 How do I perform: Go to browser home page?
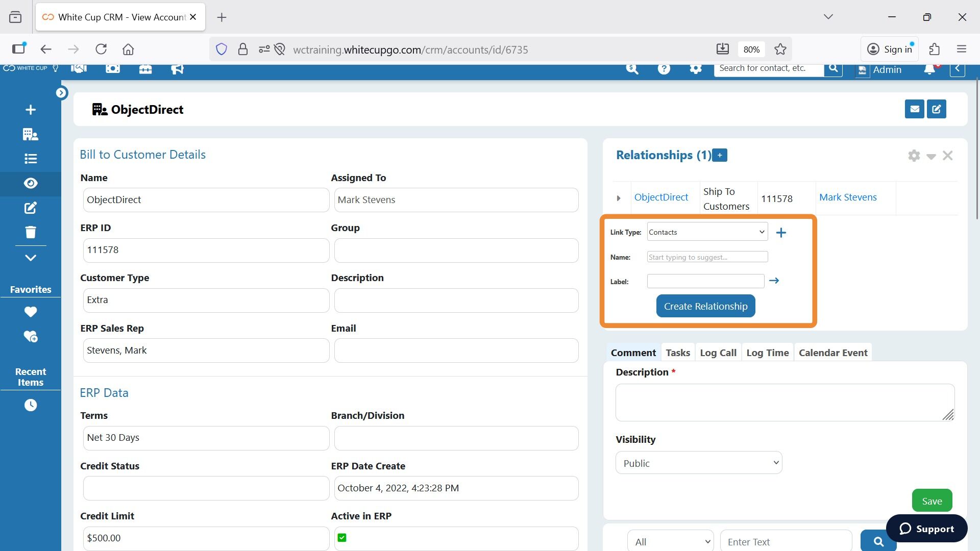tap(128, 49)
